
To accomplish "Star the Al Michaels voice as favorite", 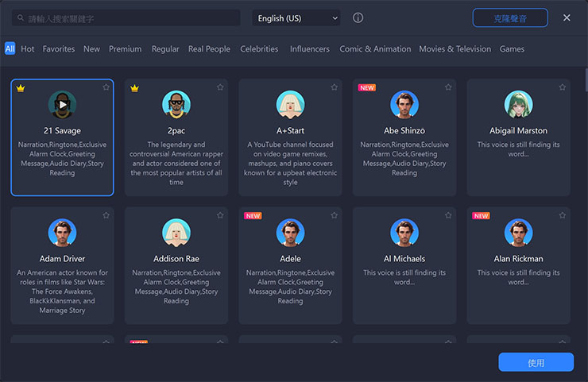I will click(448, 215).
